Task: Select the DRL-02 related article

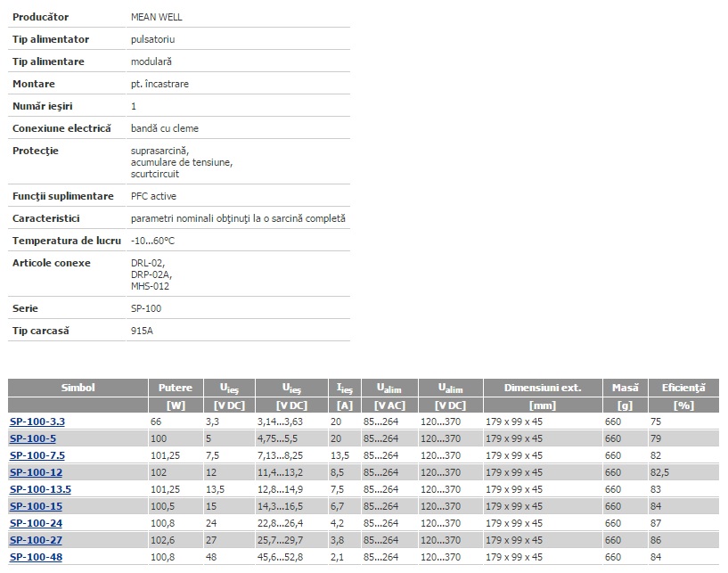Action: [148, 263]
